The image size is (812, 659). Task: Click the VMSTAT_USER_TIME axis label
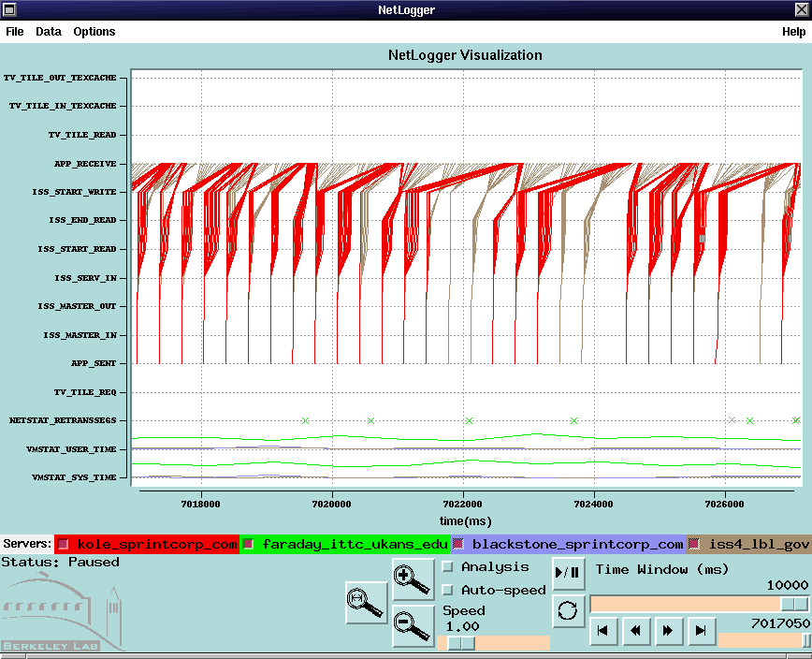coord(71,449)
